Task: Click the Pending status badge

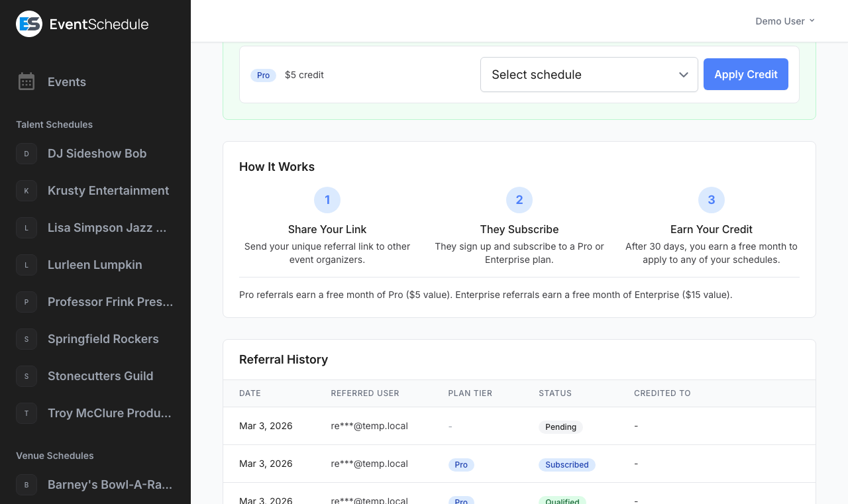Action: [560, 427]
